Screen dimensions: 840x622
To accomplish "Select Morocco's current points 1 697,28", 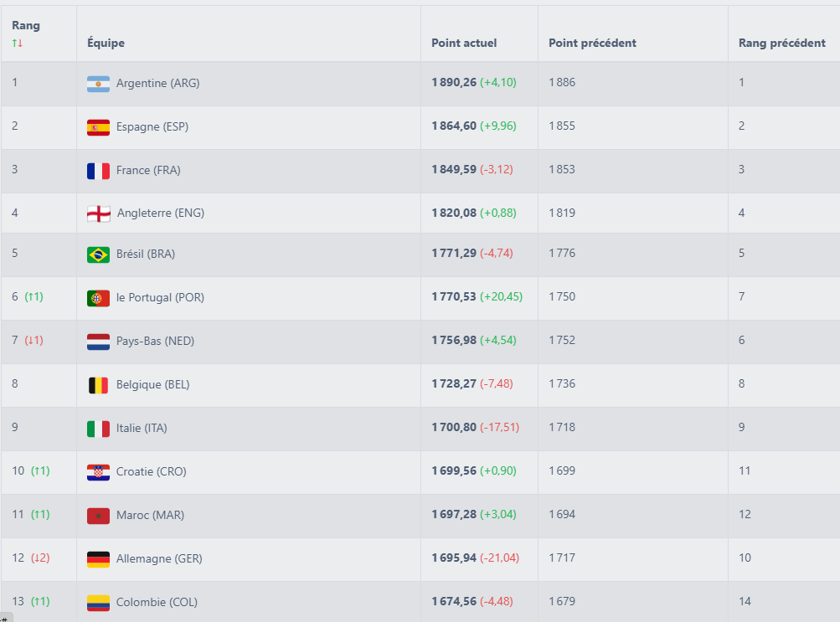I will (454, 514).
